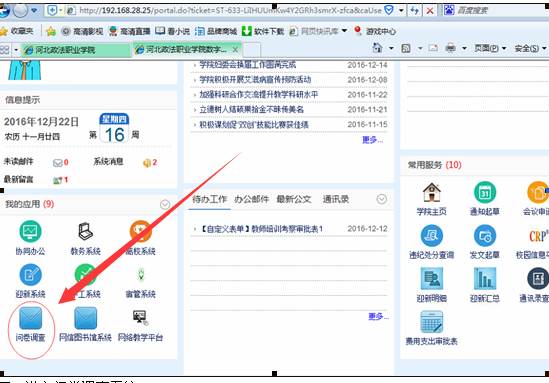Screen dimensions: 549x383
Task: Switch to the 最新公文 tab
Action: point(294,200)
